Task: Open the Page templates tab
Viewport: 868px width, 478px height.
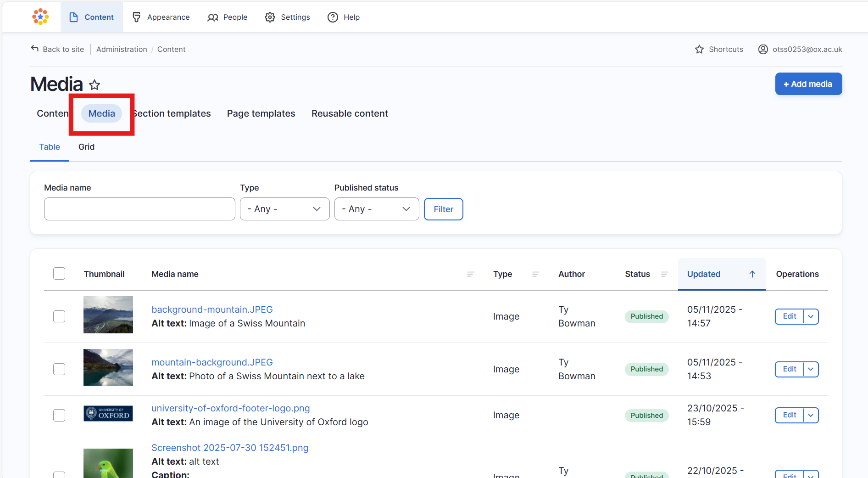Action: coord(261,113)
